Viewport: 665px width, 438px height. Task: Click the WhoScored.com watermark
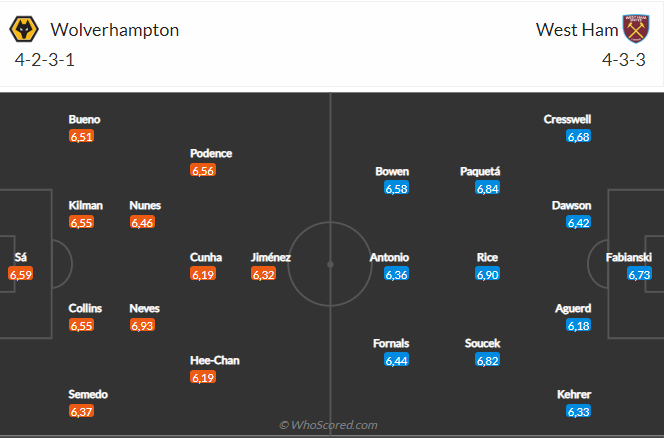328,425
